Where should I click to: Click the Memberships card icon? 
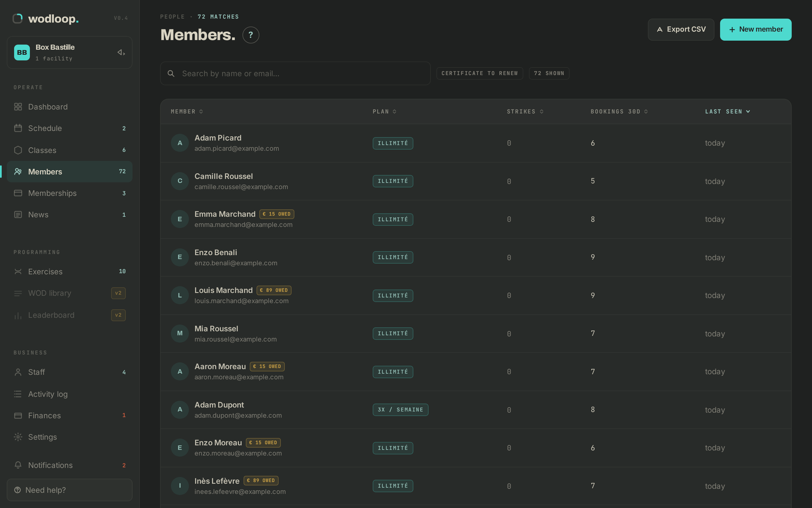[18, 193]
